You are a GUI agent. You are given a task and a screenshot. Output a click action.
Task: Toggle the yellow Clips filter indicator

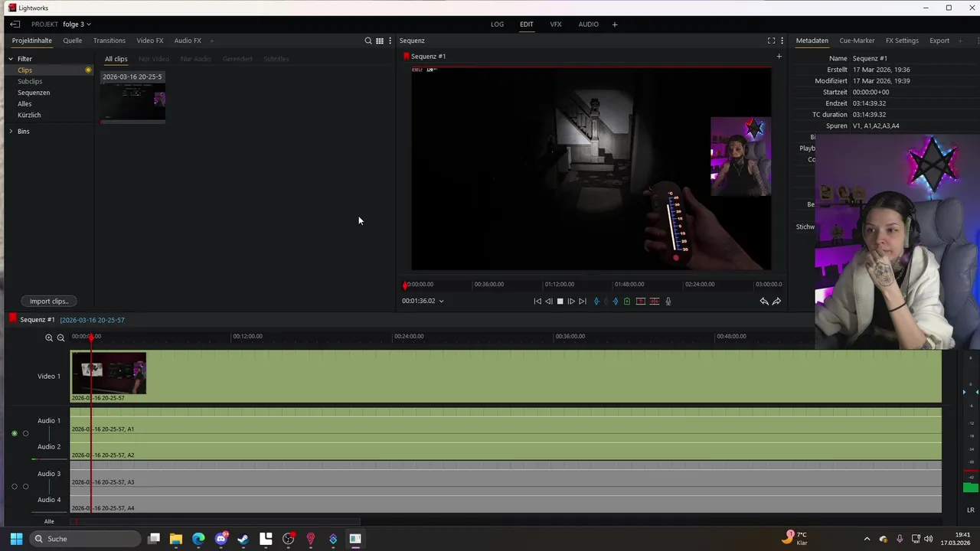(x=88, y=70)
